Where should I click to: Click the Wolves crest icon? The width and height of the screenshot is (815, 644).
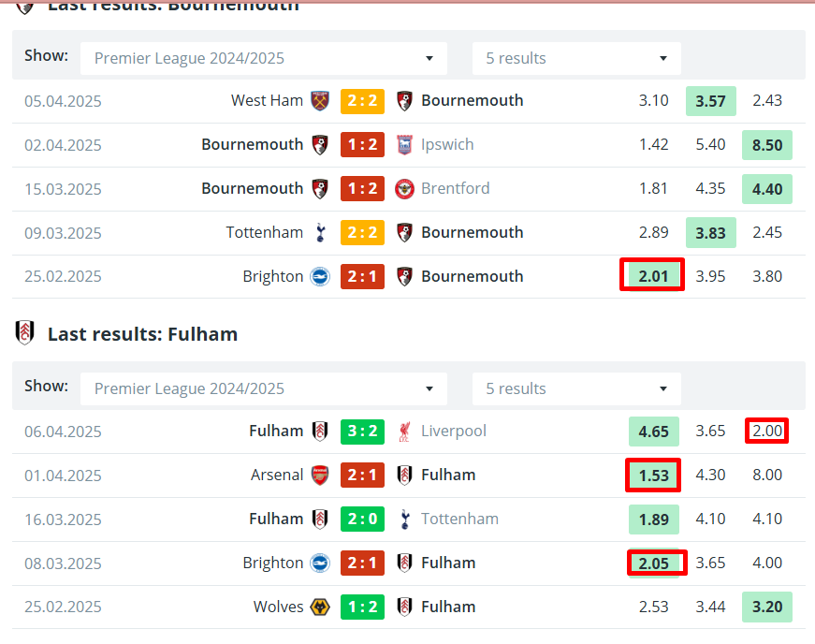[320, 607]
